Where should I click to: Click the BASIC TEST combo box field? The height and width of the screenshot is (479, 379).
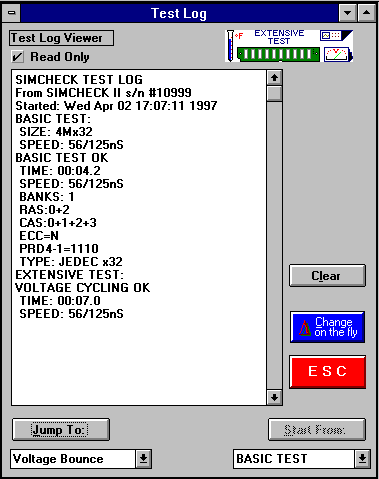[294, 459]
